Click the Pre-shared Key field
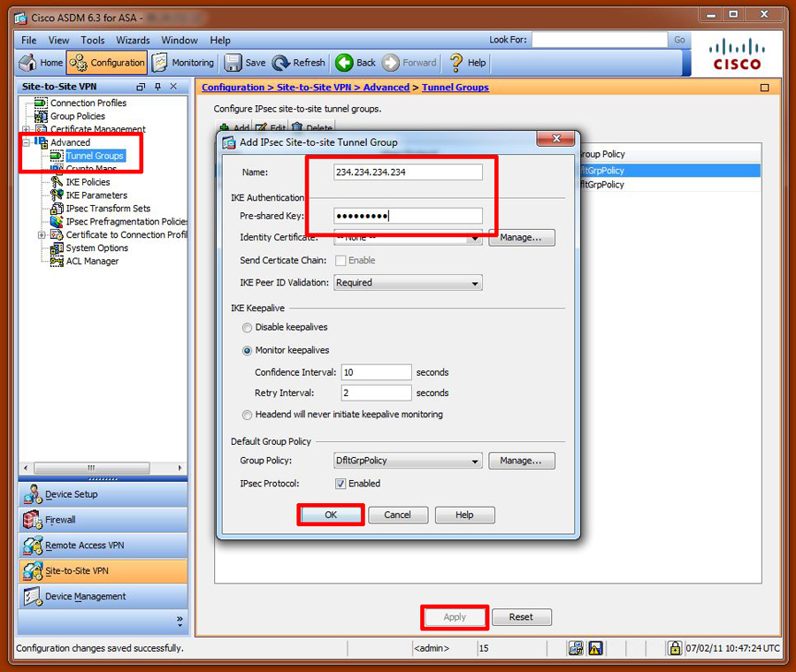Viewport: 796px width, 672px height. (408, 217)
